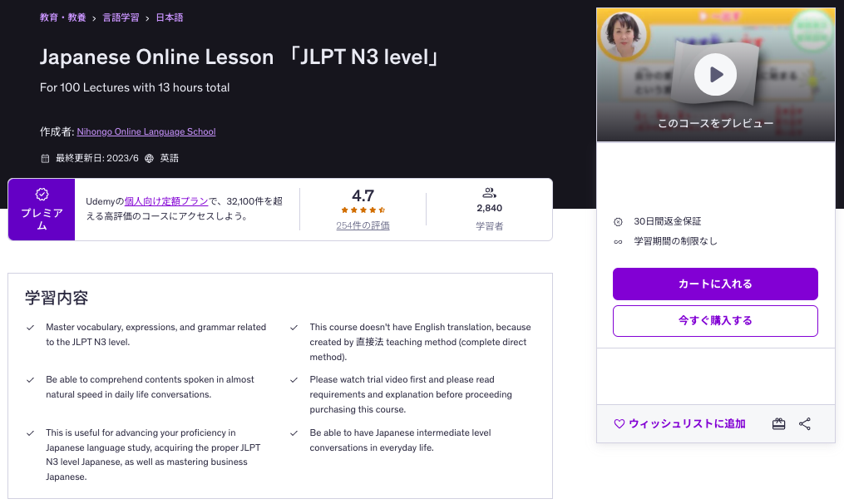
Task: Click checkmark beside 'This course doesn't have' item
Action: click(294, 328)
